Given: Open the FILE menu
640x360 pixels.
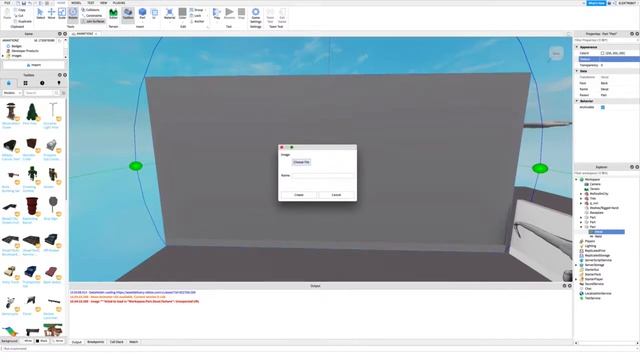Looking at the screenshot, I should (x=7, y=3).
